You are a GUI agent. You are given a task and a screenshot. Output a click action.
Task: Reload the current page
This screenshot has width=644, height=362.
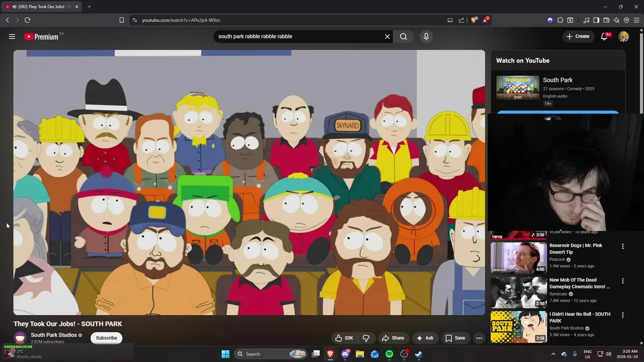click(27, 20)
